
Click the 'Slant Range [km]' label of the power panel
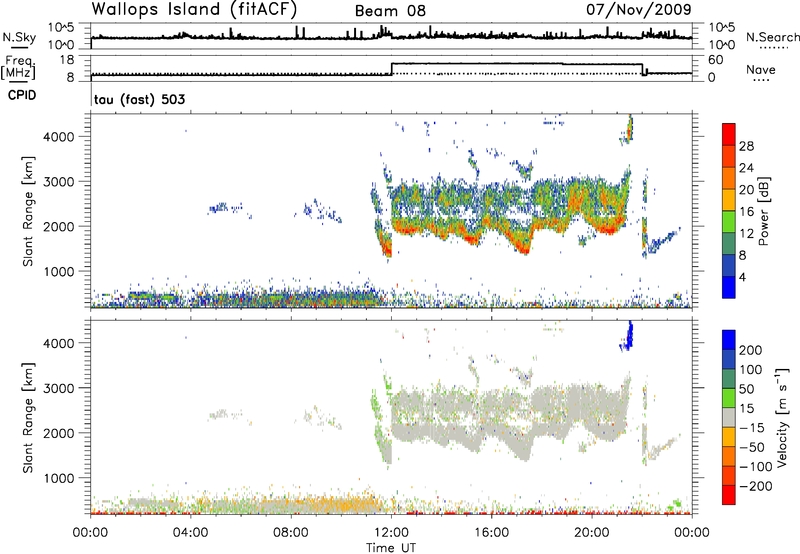[x=28, y=211]
